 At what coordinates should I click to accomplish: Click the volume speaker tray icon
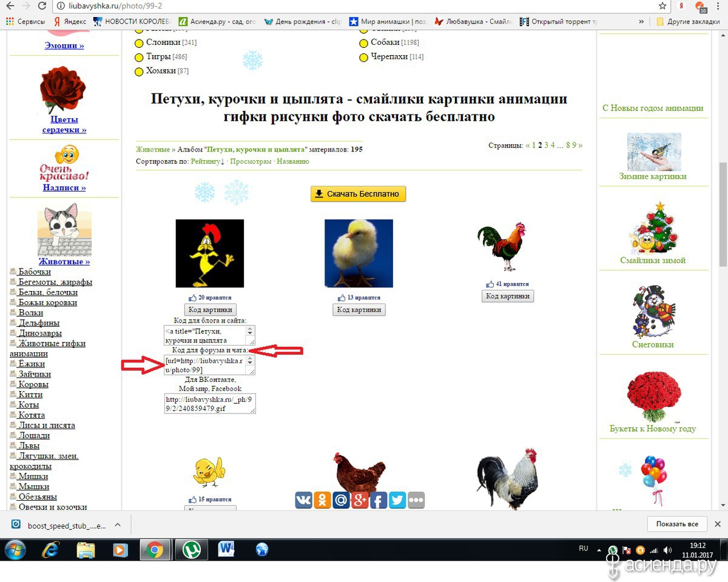tap(668, 550)
